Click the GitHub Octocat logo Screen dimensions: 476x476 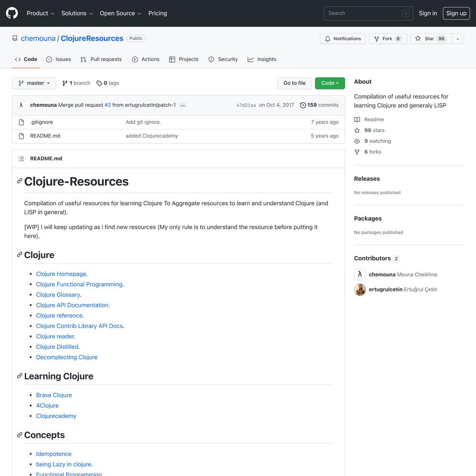[x=12, y=13]
